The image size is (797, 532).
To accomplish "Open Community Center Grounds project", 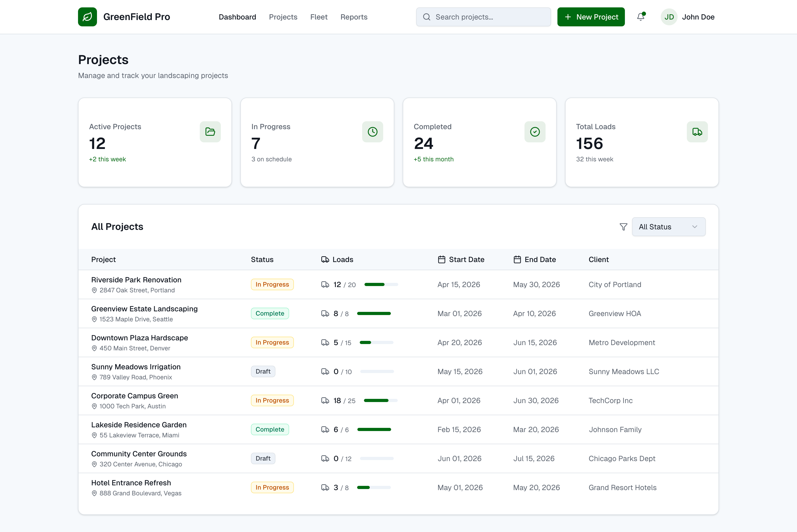I will 139,454.
